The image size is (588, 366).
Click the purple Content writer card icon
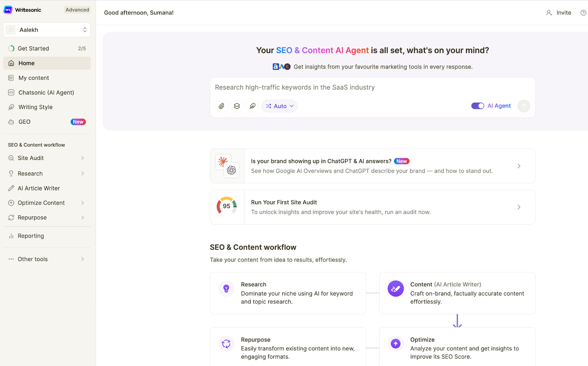[396, 289]
